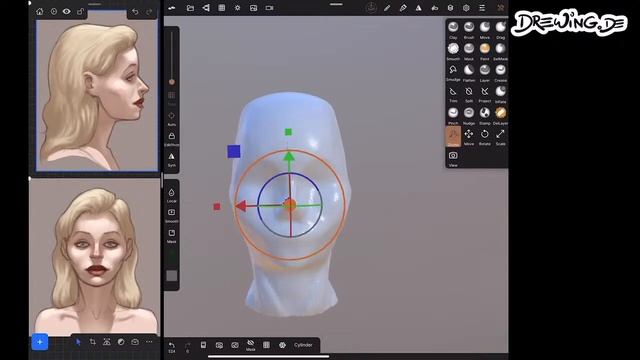
Task: Select the DelLayer tool
Action: click(500, 116)
